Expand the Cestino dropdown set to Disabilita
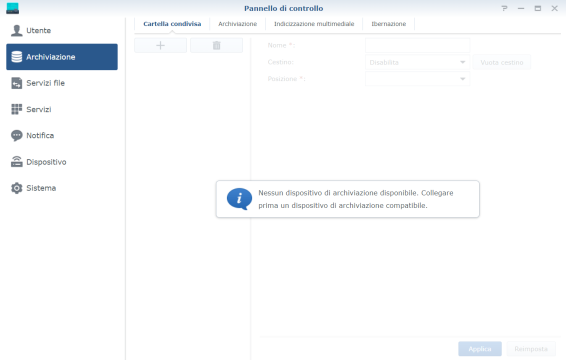The width and height of the screenshot is (566, 360). pyautogui.click(x=417, y=62)
